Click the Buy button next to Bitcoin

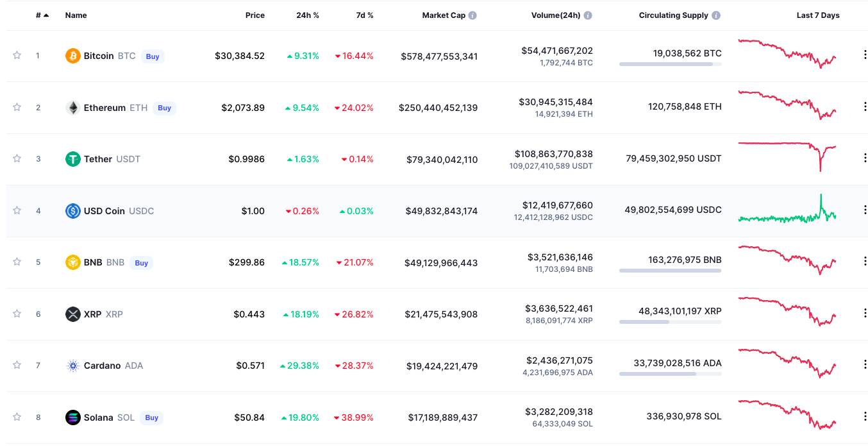point(153,56)
